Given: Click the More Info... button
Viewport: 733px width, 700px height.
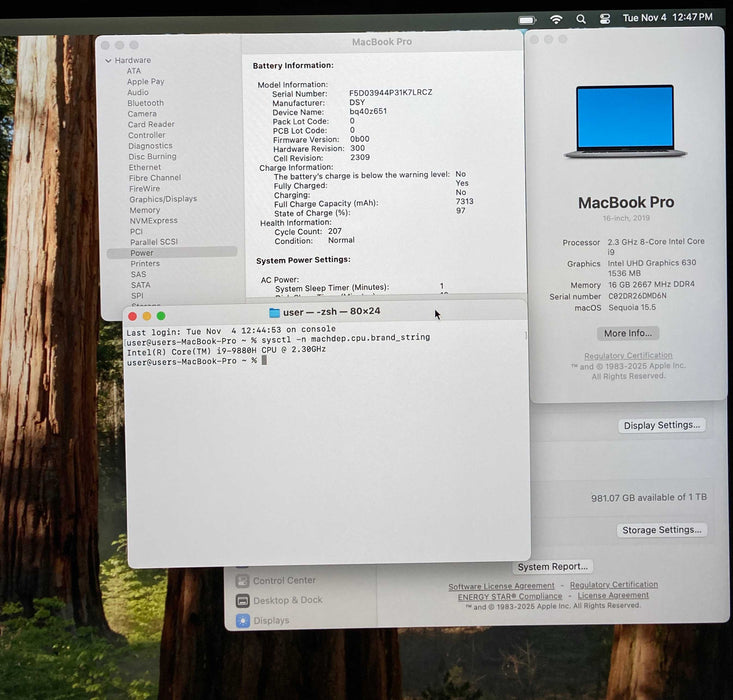Looking at the screenshot, I should click(628, 333).
